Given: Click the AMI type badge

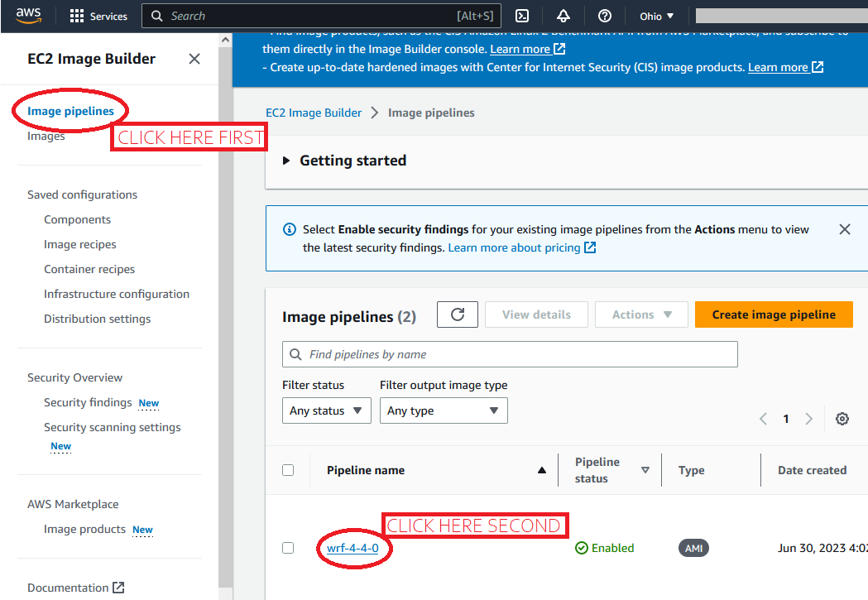Looking at the screenshot, I should tap(693, 548).
